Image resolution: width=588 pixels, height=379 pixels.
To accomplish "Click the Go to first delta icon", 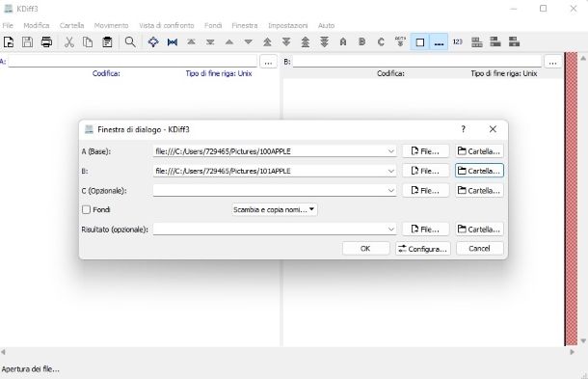I will 191,42.
